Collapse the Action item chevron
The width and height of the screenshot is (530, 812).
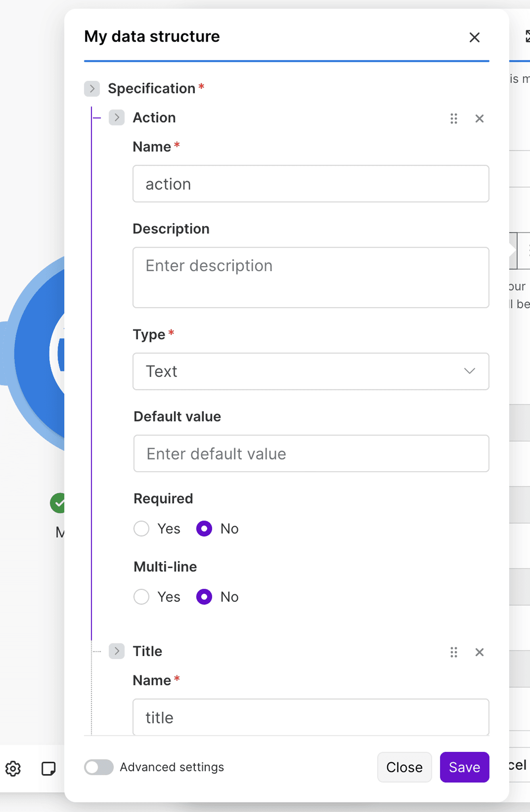coord(117,117)
